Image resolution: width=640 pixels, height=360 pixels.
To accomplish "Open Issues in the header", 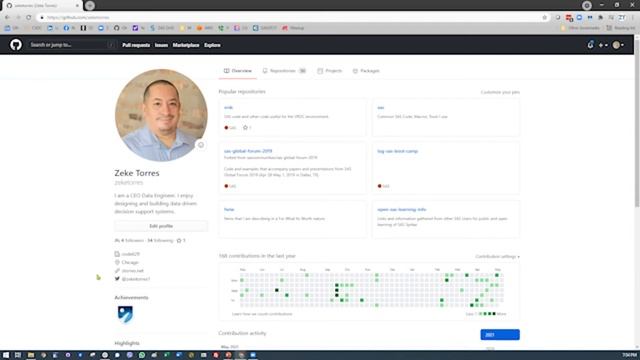I will tap(161, 45).
